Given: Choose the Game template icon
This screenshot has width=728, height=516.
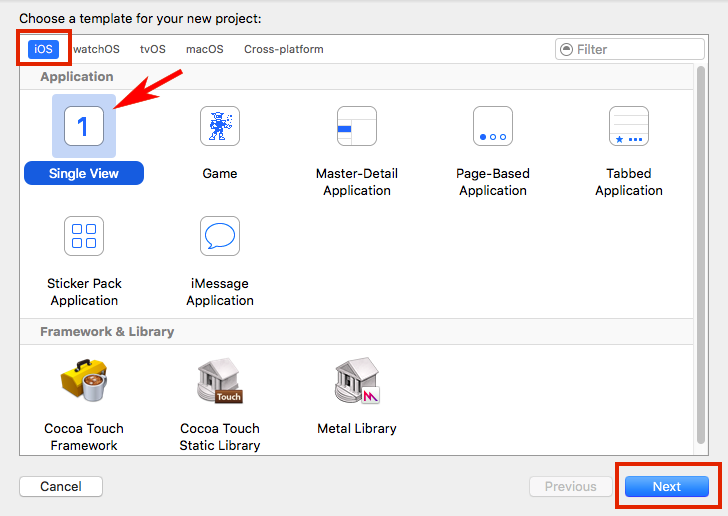Looking at the screenshot, I should [x=220, y=126].
